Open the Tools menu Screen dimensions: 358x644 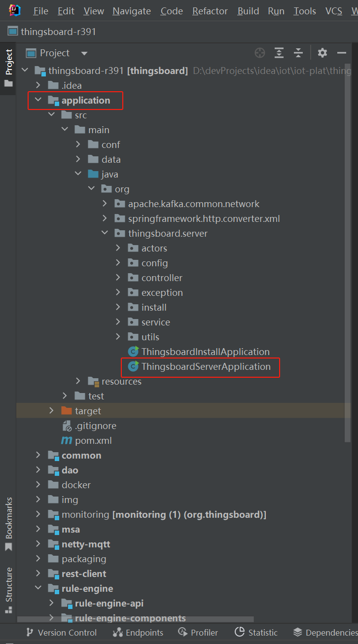[x=305, y=11]
